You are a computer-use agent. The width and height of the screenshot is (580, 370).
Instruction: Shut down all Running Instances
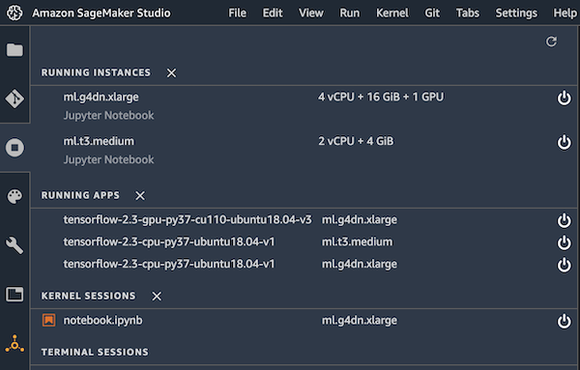coord(171,73)
